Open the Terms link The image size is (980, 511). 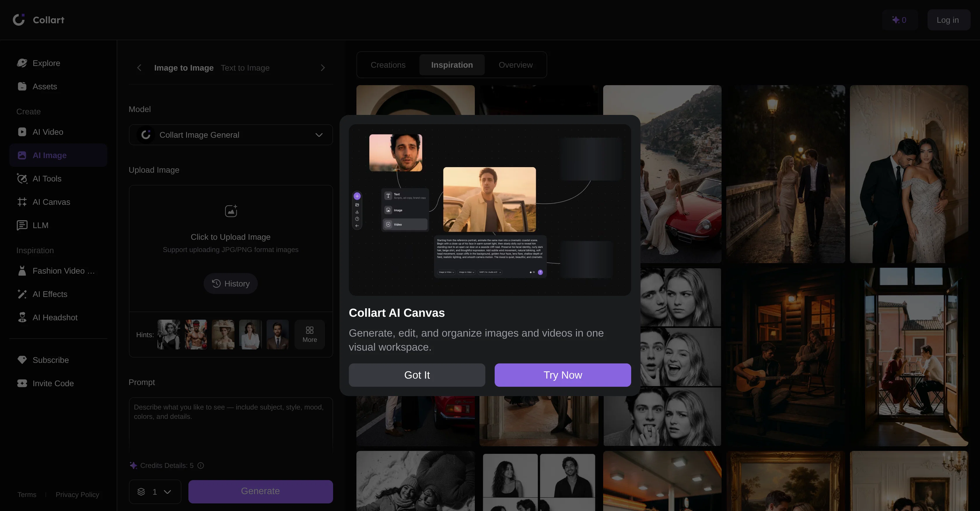click(x=27, y=495)
